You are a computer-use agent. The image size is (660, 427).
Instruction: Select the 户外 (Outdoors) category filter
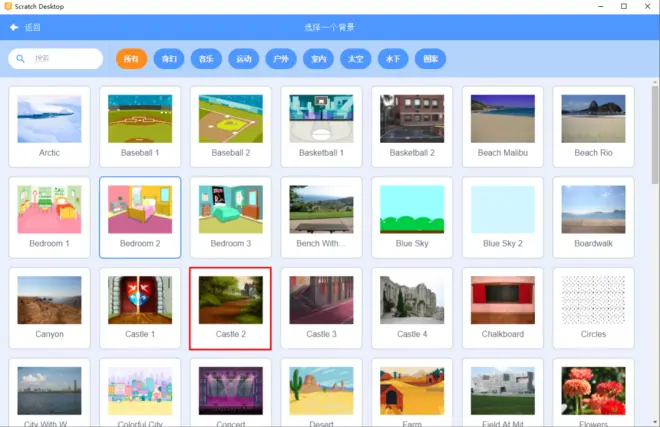pos(281,59)
